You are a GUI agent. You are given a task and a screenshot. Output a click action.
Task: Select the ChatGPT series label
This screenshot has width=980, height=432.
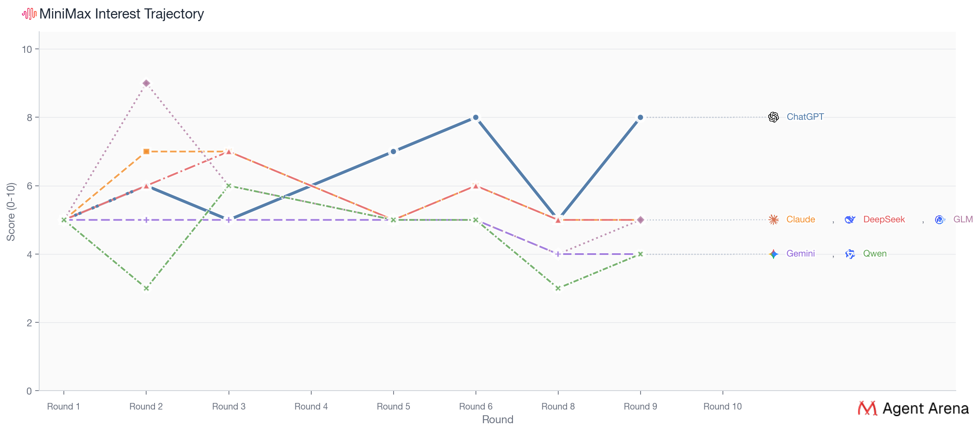805,117
